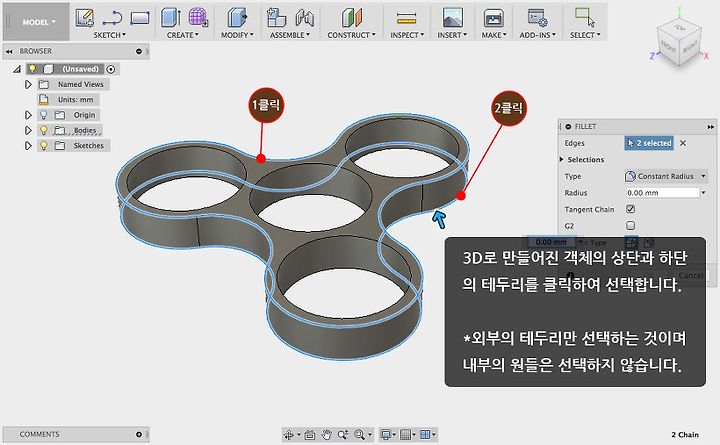Screen dimensions: 720x445
Task: Expand the Bodies folder
Action: click(28, 130)
